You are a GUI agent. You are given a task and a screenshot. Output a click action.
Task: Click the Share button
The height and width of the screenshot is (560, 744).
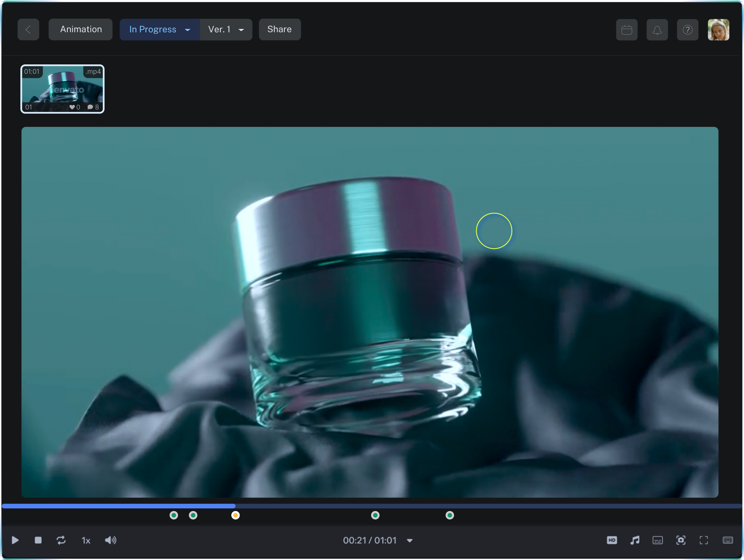point(280,29)
